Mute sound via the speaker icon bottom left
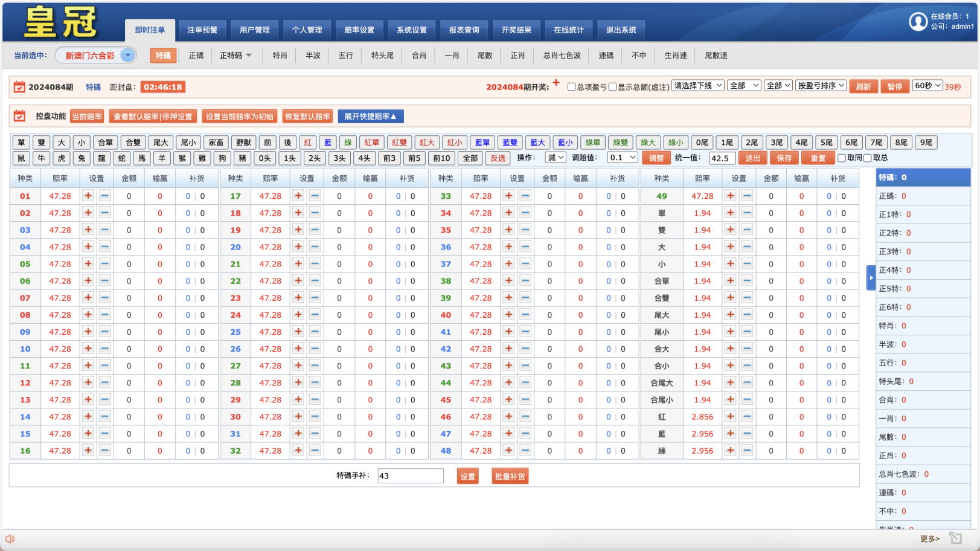The width and height of the screenshot is (980, 551). coord(10,538)
